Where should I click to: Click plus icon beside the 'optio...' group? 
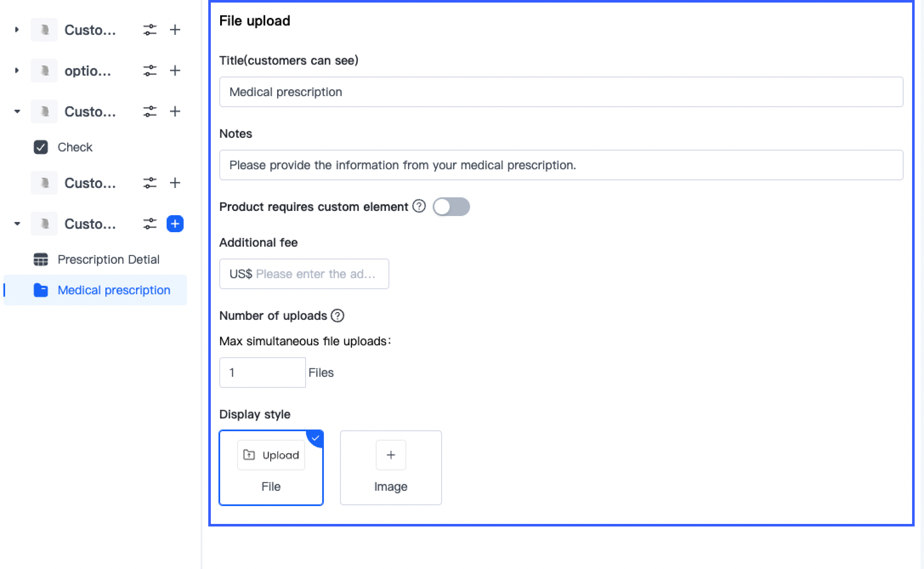point(175,71)
